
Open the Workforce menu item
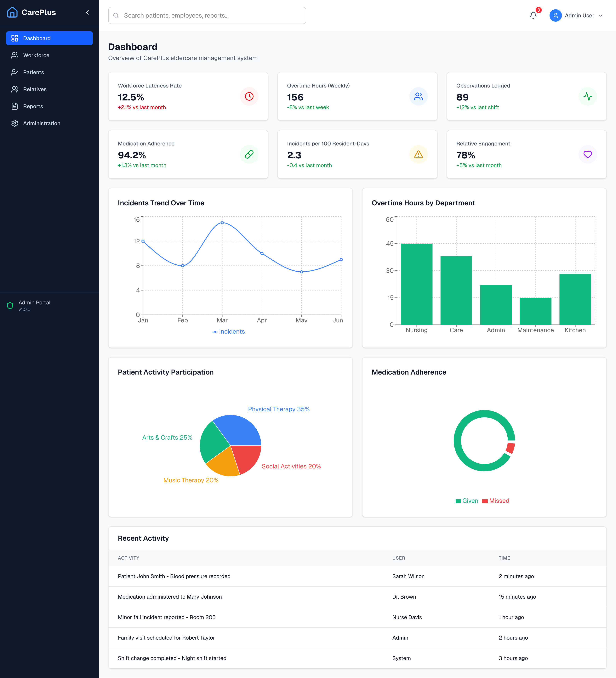coord(36,55)
